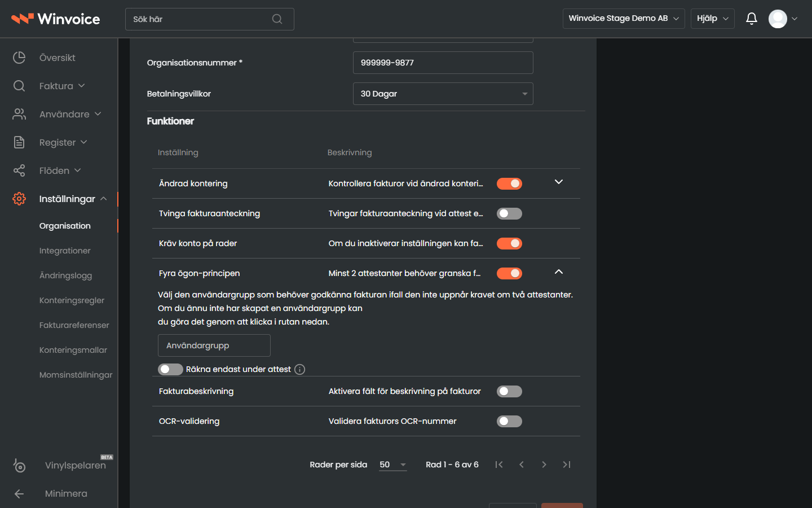The height and width of the screenshot is (508, 812).
Task: Open Ändringslogg in sidebar
Action: (65, 275)
